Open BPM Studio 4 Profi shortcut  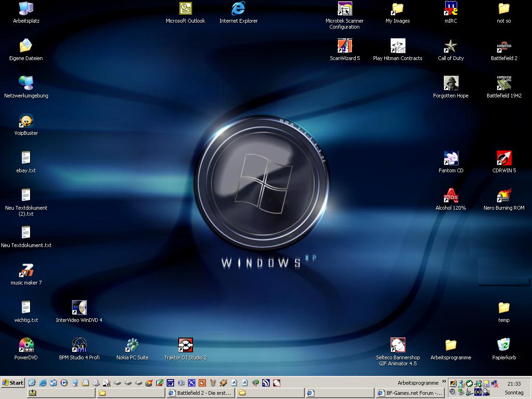pos(79,349)
